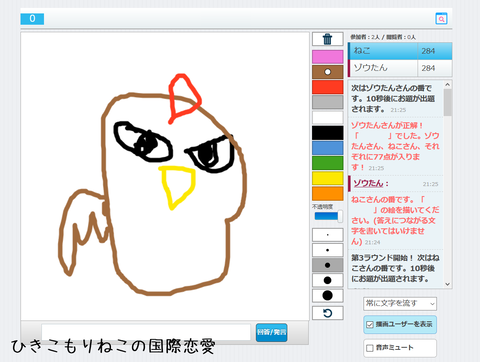Select the brown color swatch
This screenshot has width=480, height=362.
click(327, 72)
